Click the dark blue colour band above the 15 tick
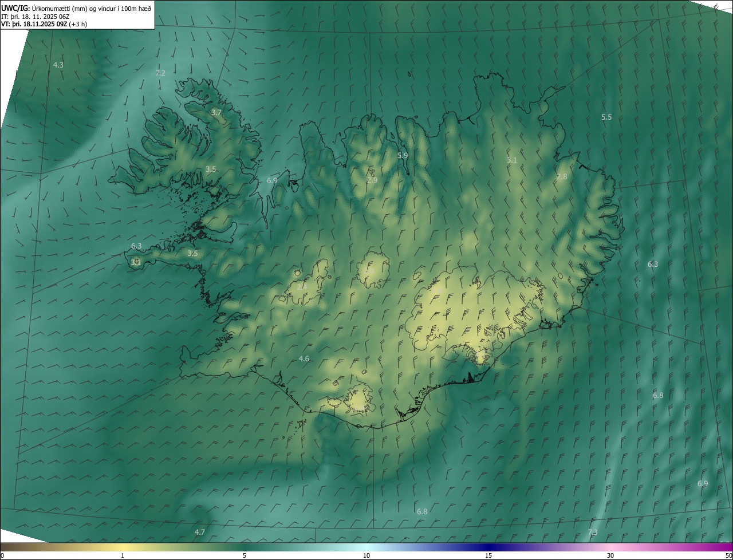This screenshot has width=733, height=560. coord(488,547)
